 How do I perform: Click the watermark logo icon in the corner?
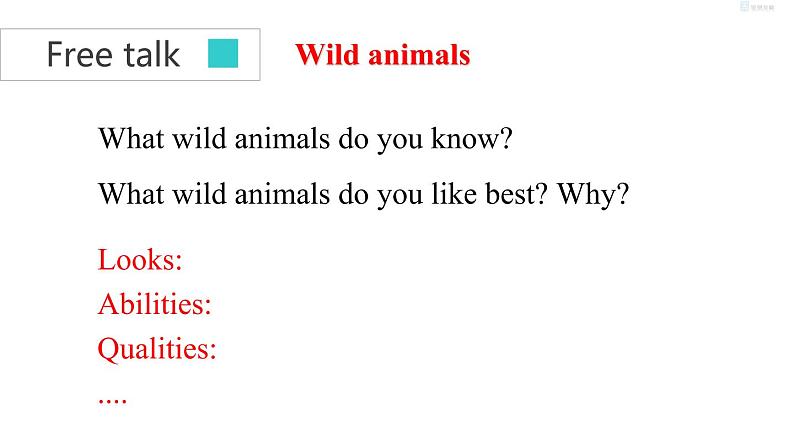click(x=744, y=6)
